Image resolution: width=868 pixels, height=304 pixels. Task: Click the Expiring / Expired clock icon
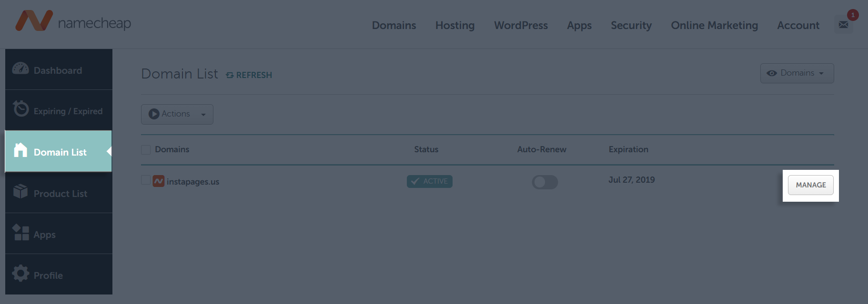[x=20, y=109]
